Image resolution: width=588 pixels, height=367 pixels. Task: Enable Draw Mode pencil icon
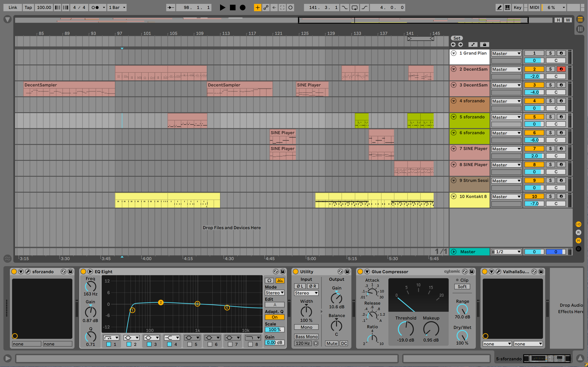[x=499, y=8]
